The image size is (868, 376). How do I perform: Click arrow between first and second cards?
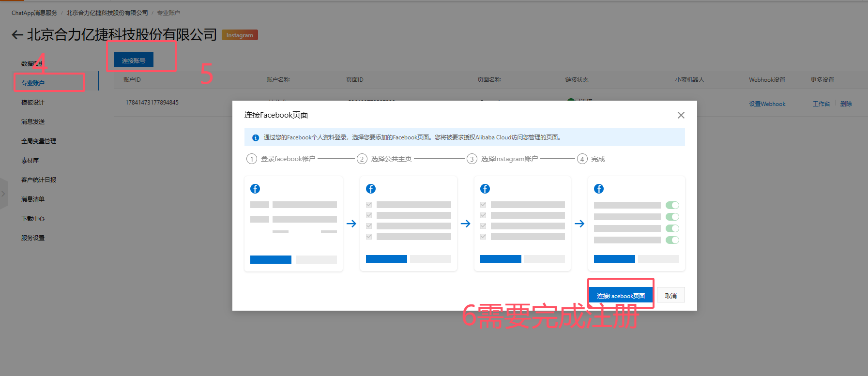click(351, 224)
